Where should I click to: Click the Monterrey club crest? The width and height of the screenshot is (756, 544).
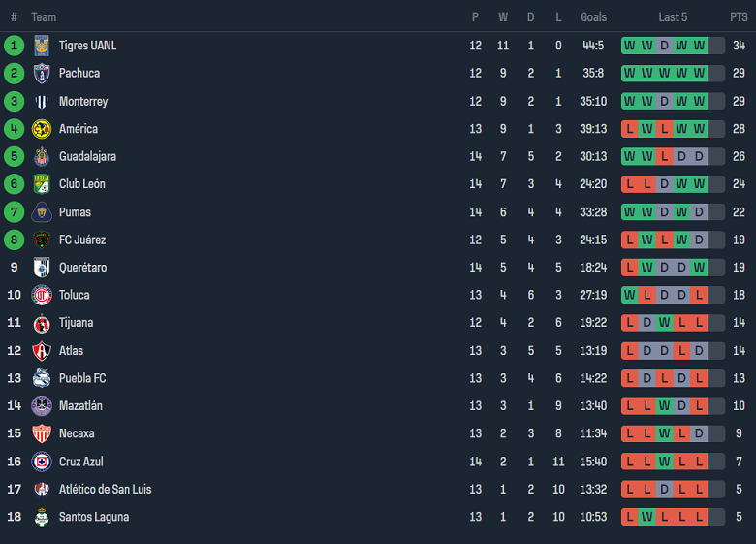point(42,102)
